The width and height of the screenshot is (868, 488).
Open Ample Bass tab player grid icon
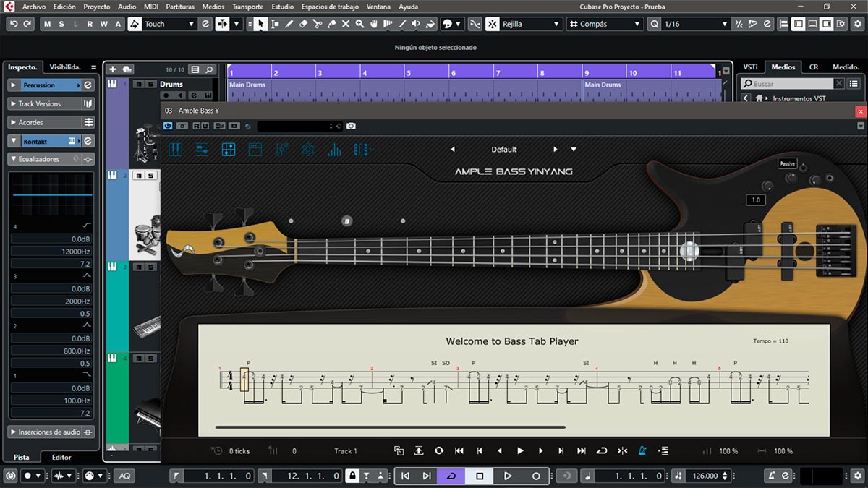click(x=229, y=150)
